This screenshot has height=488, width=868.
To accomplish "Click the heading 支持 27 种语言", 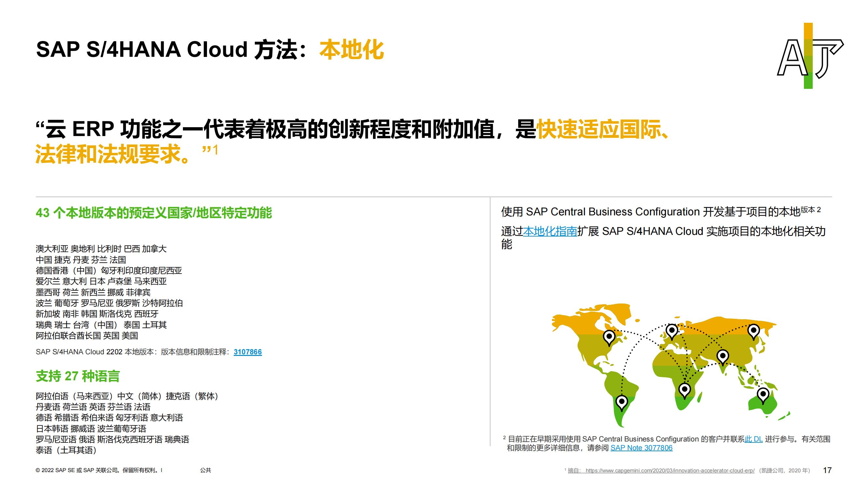I will [77, 376].
